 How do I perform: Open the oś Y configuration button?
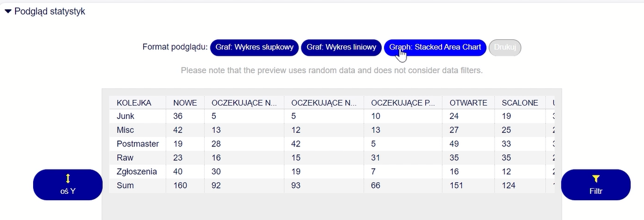click(67, 185)
